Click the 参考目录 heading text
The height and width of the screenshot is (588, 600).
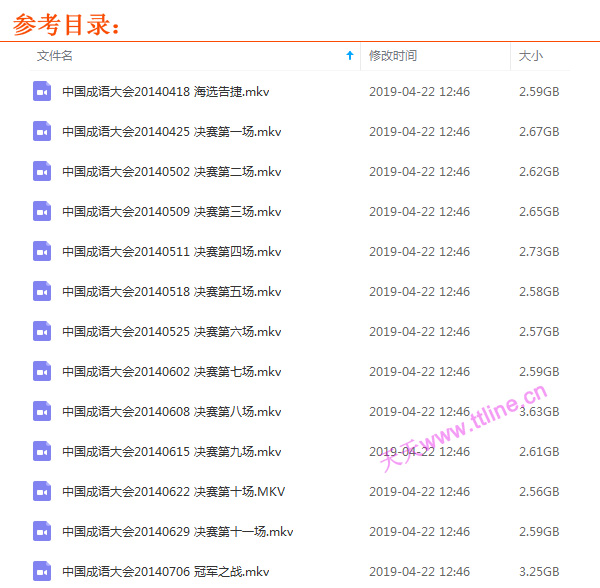(66, 24)
